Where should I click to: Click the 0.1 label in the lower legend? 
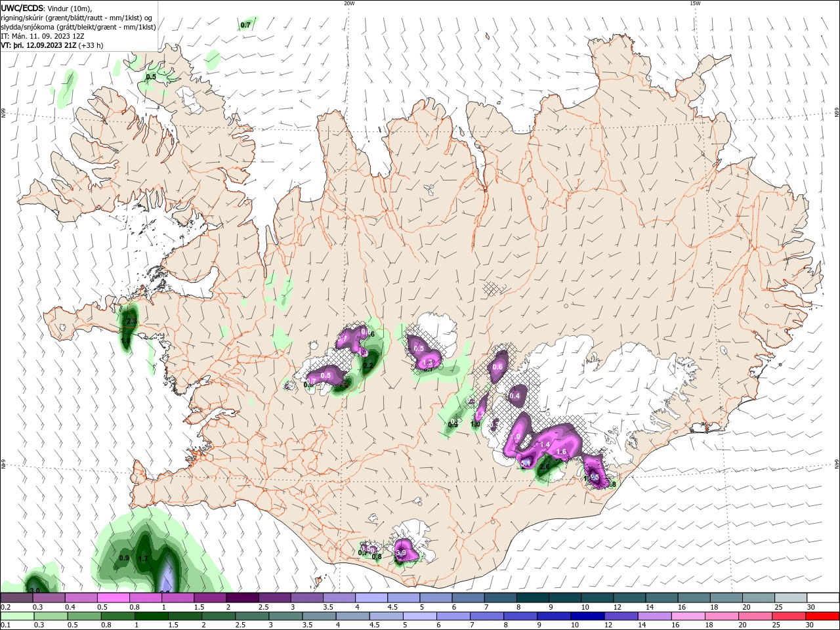6,625
